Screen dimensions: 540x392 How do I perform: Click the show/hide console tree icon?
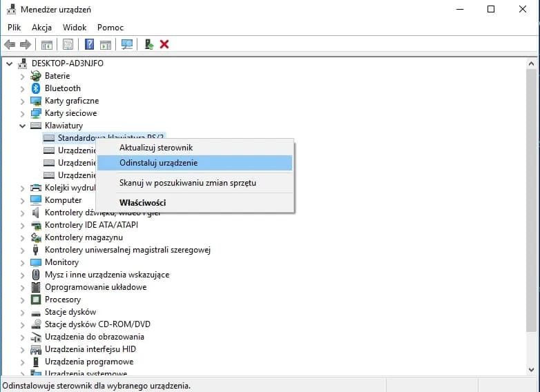tap(47, 44)
